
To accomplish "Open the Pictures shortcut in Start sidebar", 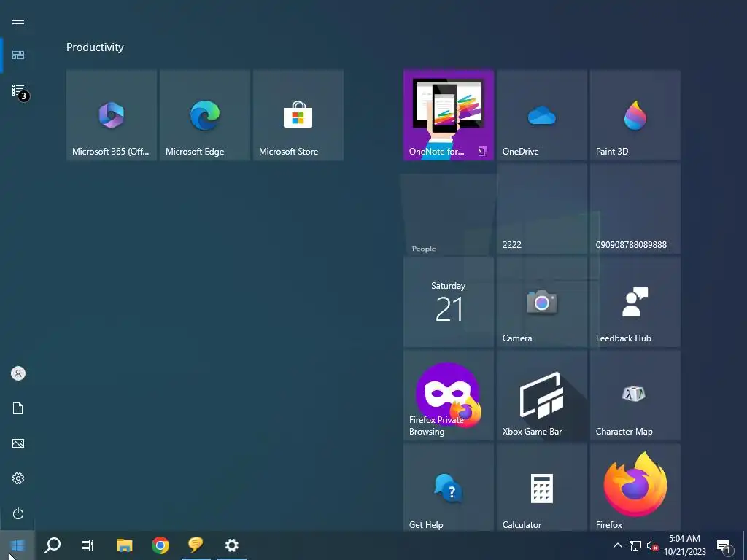I will pos(18,443).
